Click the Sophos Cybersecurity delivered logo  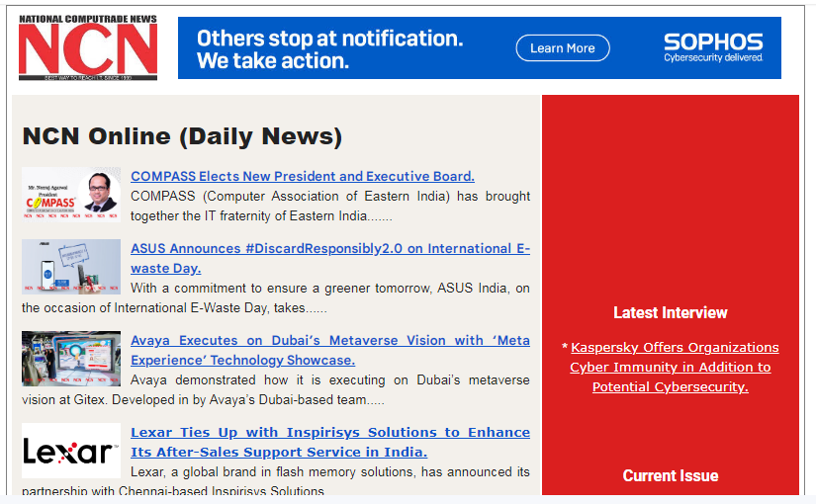713,47
